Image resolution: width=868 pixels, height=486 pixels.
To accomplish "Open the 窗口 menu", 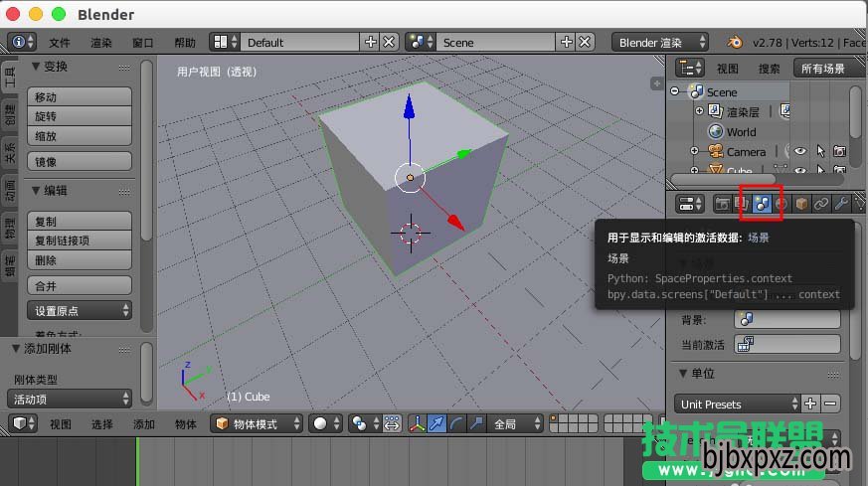I will point(143,43).
